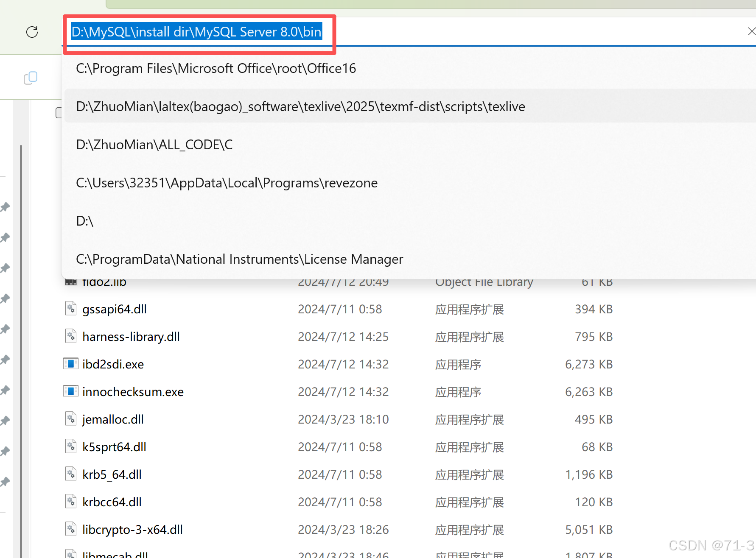Image resolution: width=756 pixels, height=558 pixels.
Task: Click the libcrypto-3-x64.dll file icon
Action: click(71, 529)
